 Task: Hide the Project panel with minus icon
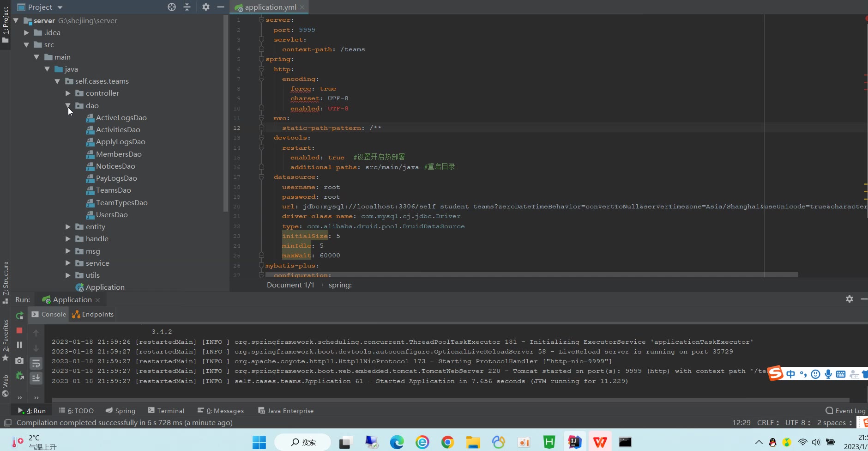221,7
